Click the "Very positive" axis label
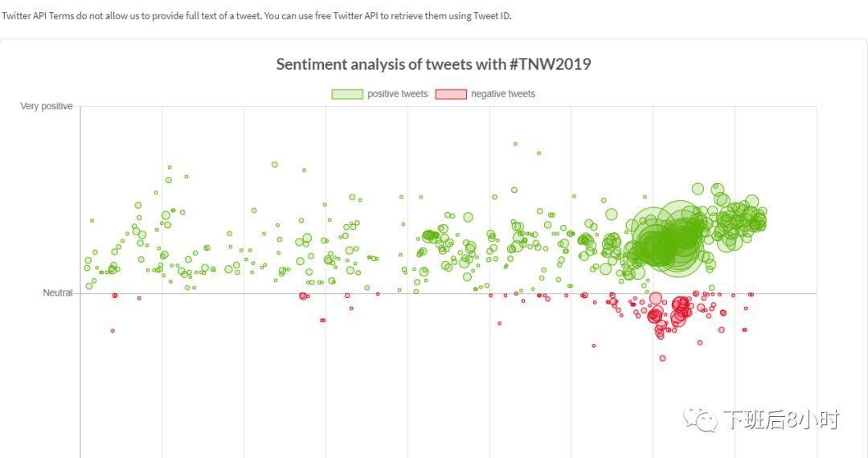 tap(47, 106)
